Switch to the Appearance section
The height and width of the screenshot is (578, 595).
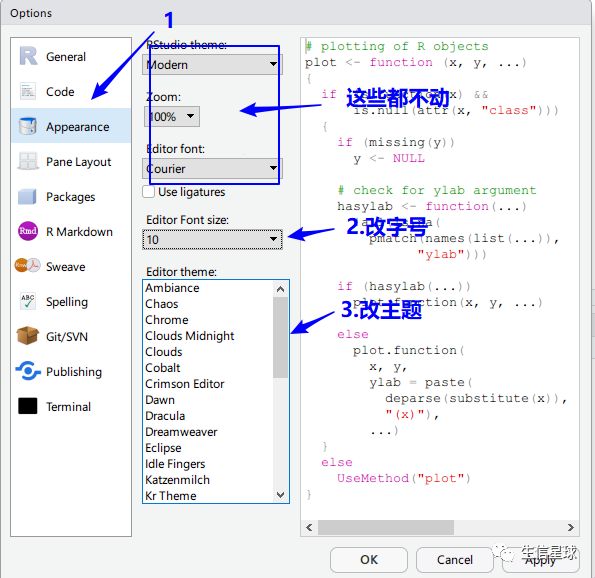(71, 126)
